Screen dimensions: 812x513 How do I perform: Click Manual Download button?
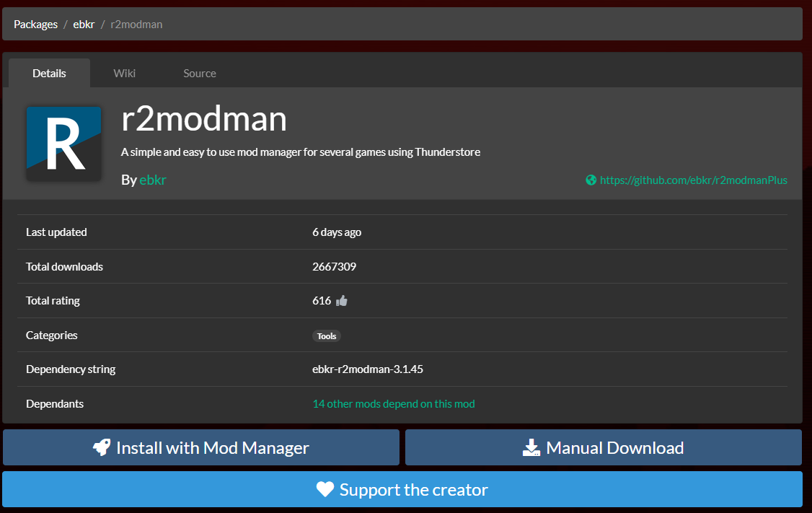pos(604,447)
